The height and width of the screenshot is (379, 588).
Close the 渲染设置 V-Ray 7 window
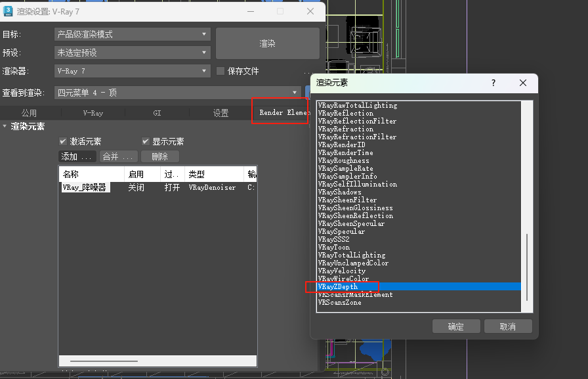click(310, 11)
